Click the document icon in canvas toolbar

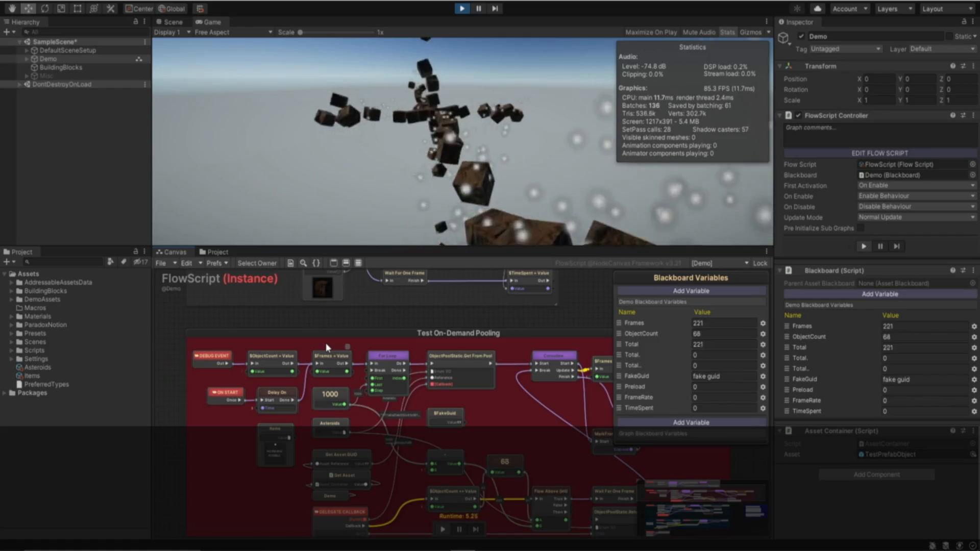tap(290, 263)
